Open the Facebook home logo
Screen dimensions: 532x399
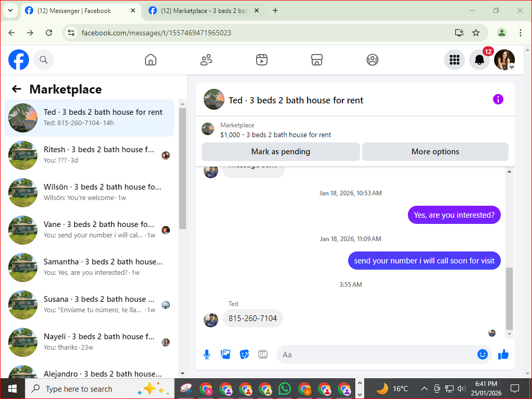click(19, 60)
